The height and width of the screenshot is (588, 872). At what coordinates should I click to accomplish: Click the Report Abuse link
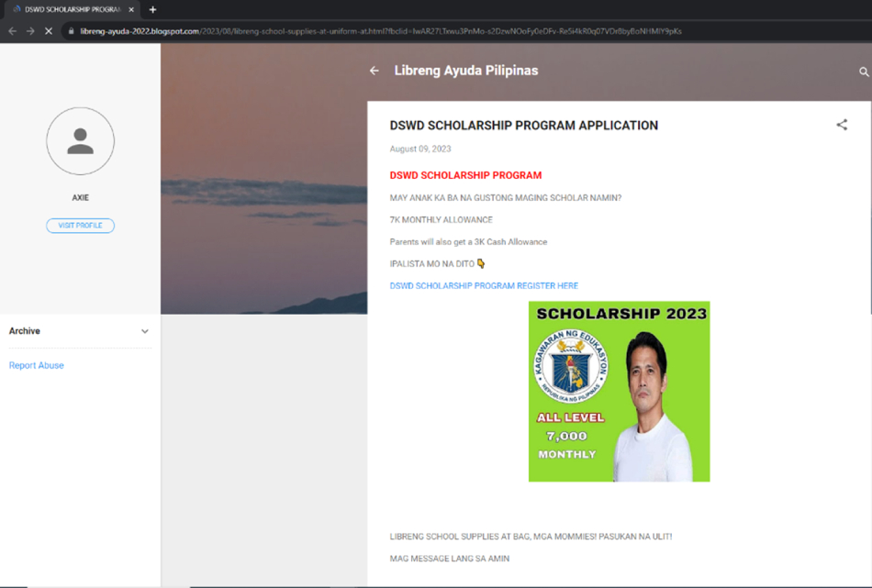pos(36,365)
